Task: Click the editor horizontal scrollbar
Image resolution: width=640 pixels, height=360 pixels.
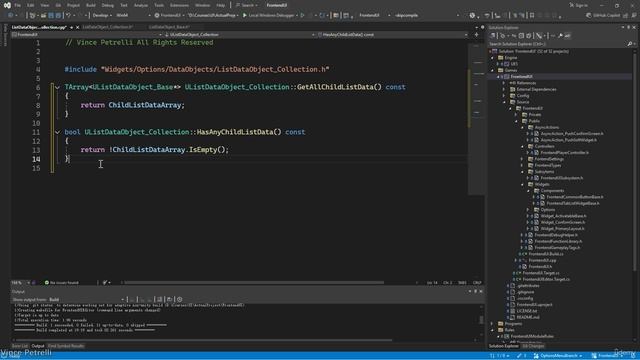Action: pos(253,282)
